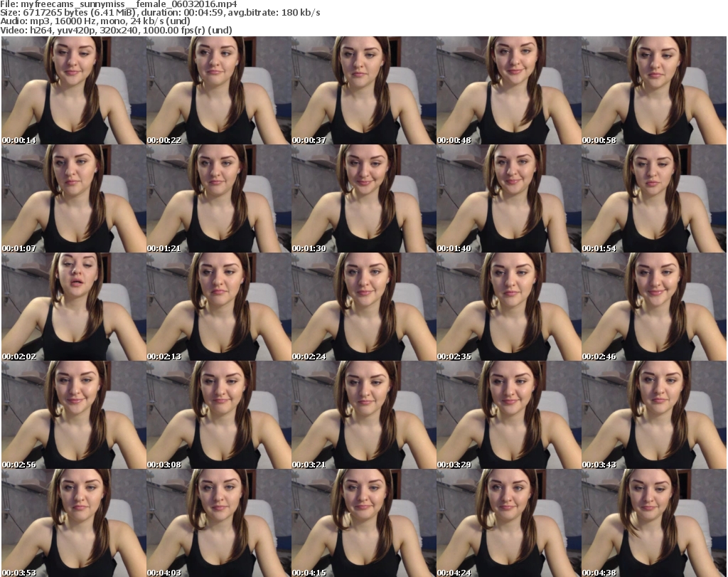Open the thumbnail marked 00:04:15
The height and width of the screenshot is (577, 728).
(x=363, y=523)
